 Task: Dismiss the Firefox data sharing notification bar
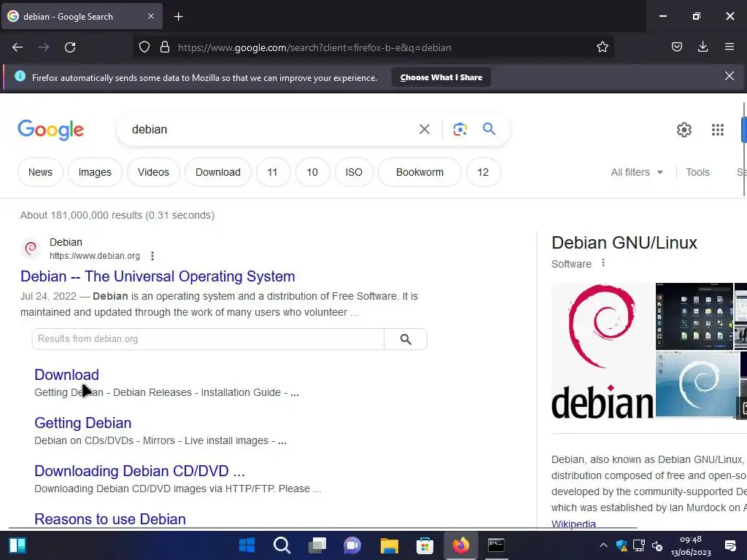click(729, 76)
